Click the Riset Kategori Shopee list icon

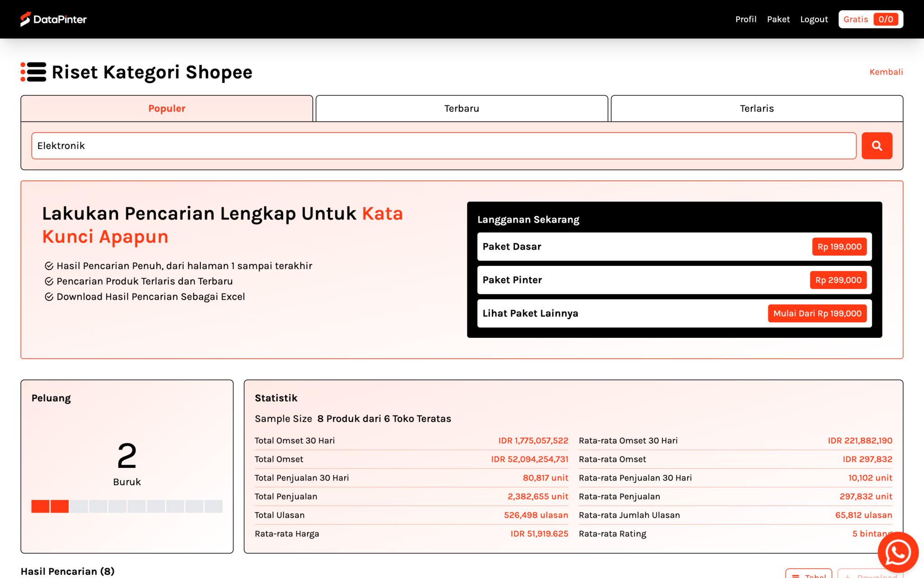[32, 72]
